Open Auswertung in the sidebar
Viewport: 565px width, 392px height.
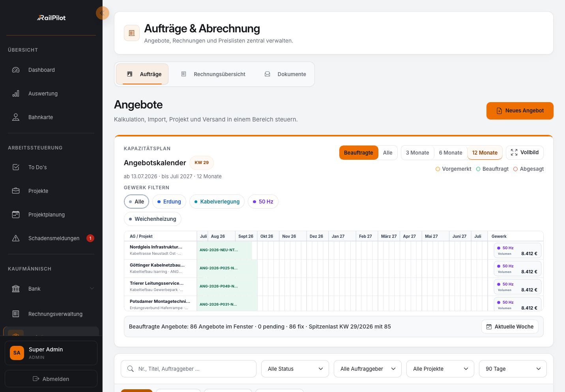(51, 93)
